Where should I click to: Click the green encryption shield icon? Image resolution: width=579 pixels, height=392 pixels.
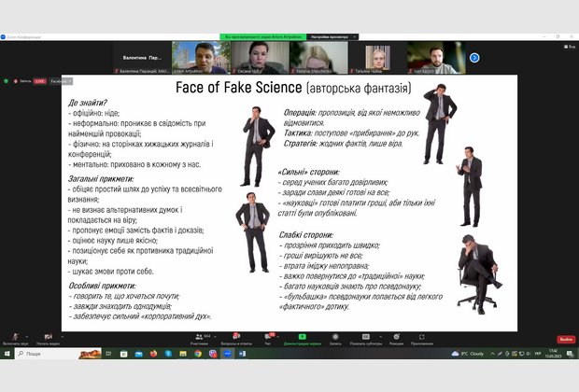6,81
